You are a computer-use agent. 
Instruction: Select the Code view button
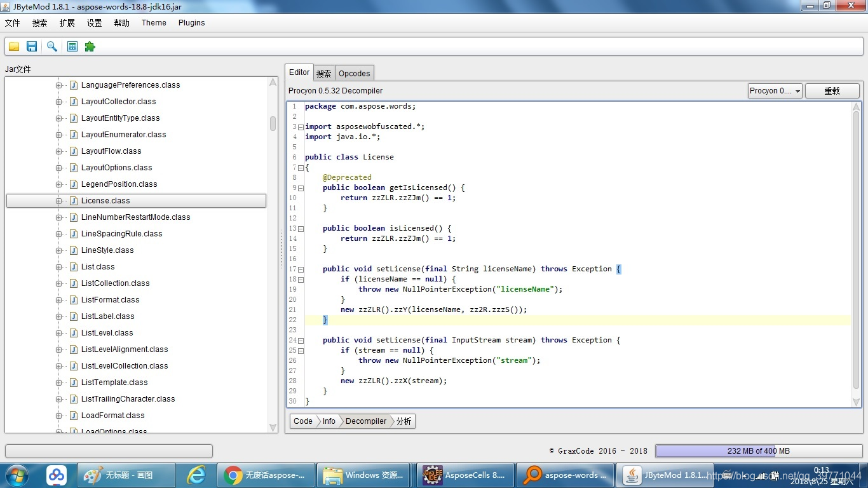(x=303, y=421)
